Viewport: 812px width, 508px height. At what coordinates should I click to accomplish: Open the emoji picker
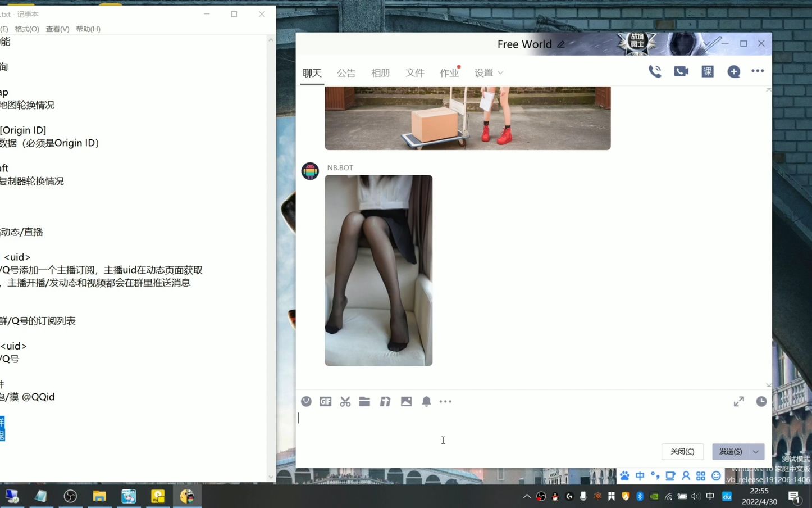(306, 401)
